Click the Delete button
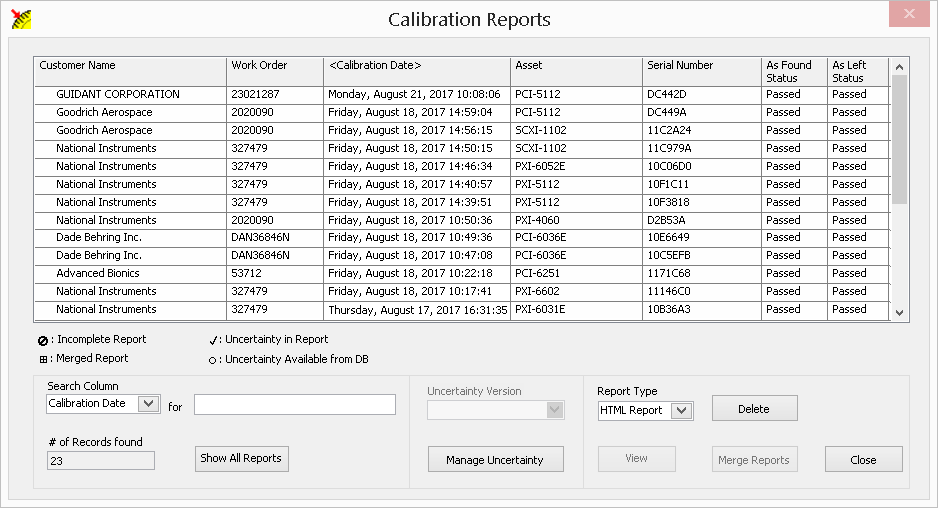The image size is (938, 508). pos(754,409)
